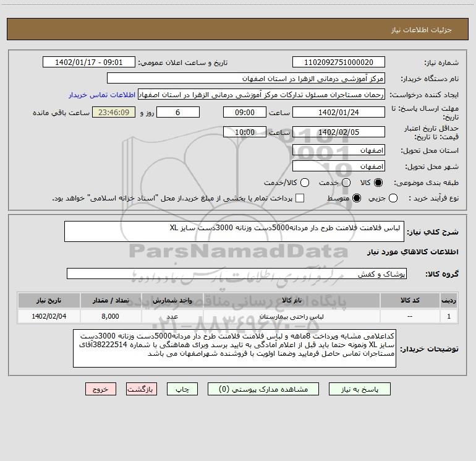Click the ردیف column header

(449, 301)
